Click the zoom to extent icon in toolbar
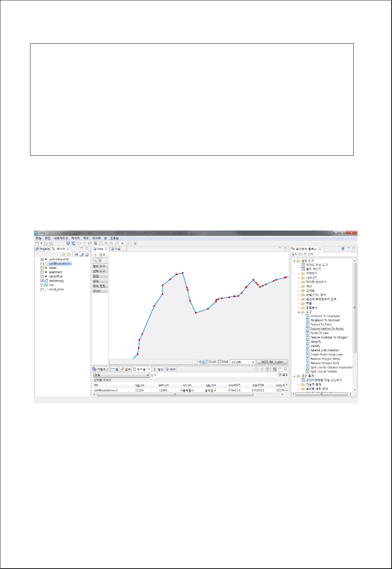This screenshot has width=392, height=569. click(x=101, y=243)
